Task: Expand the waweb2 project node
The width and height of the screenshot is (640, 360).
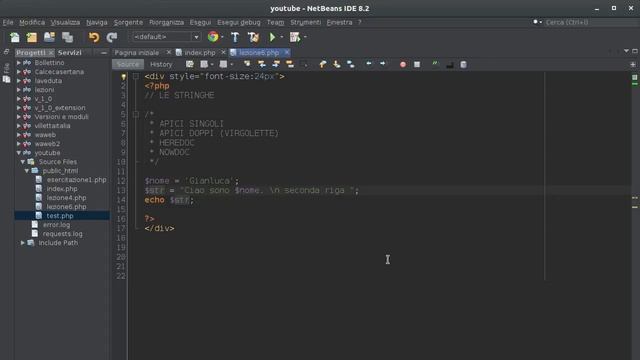Action: [x=18, y=144]
